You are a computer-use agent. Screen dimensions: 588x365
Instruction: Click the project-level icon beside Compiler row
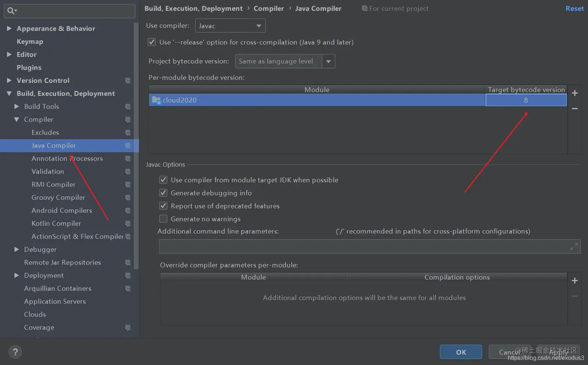click(x=128, y=119)
